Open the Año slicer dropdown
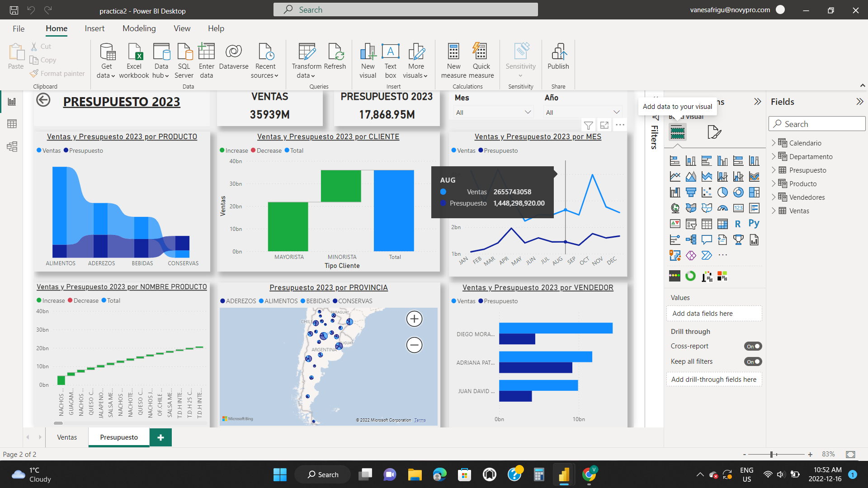 pyautogui.click(x=616, y=112)
